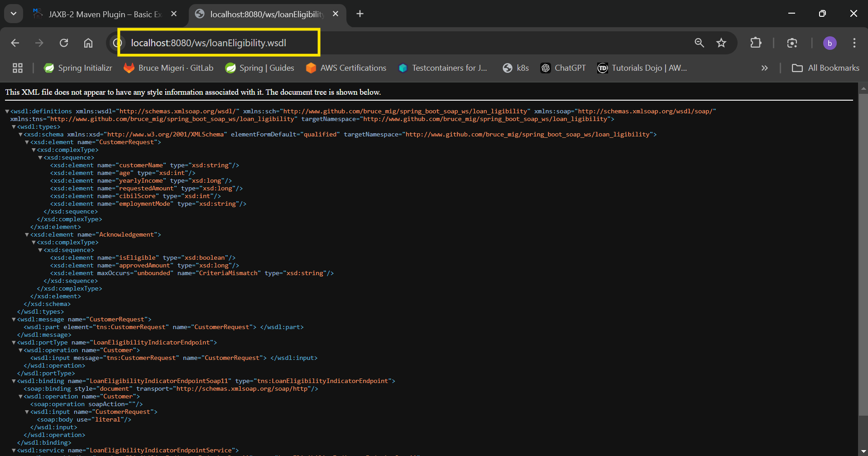Open Testcontainers for J... bookmark

(x=443, y=68)
